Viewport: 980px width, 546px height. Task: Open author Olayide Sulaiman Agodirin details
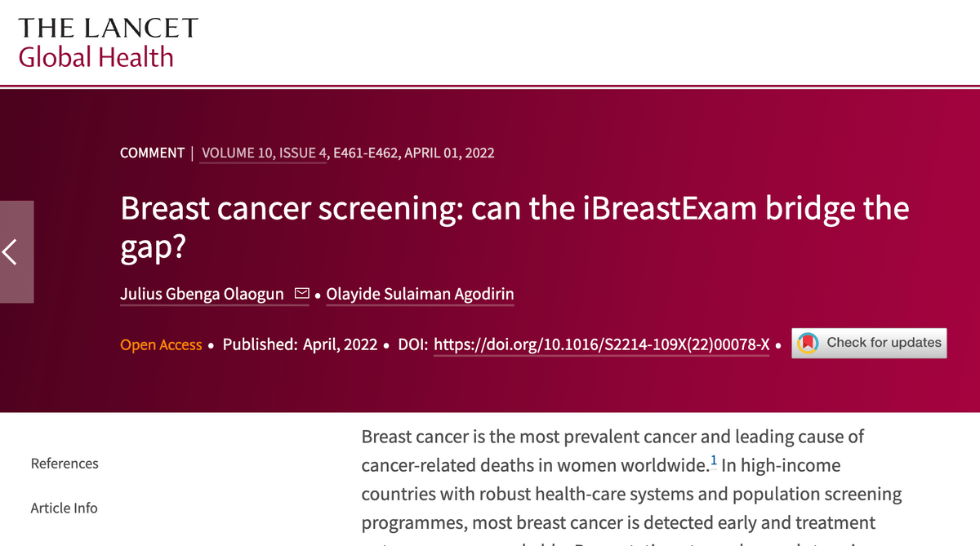click(420, 294)
